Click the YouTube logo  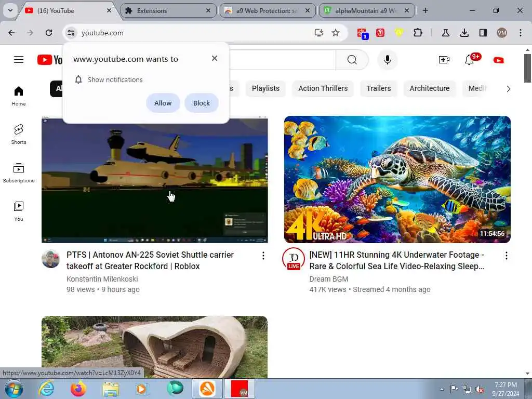pos(50,60)
